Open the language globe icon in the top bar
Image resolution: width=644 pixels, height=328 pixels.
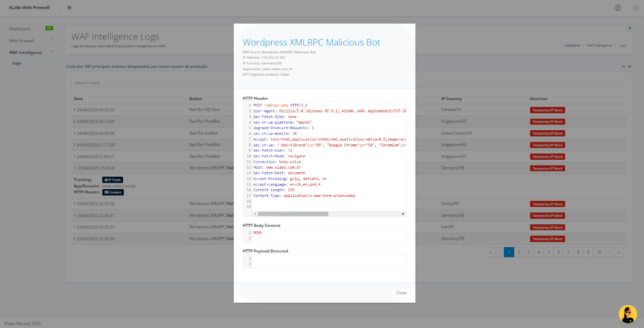click(x=618, y=8)
